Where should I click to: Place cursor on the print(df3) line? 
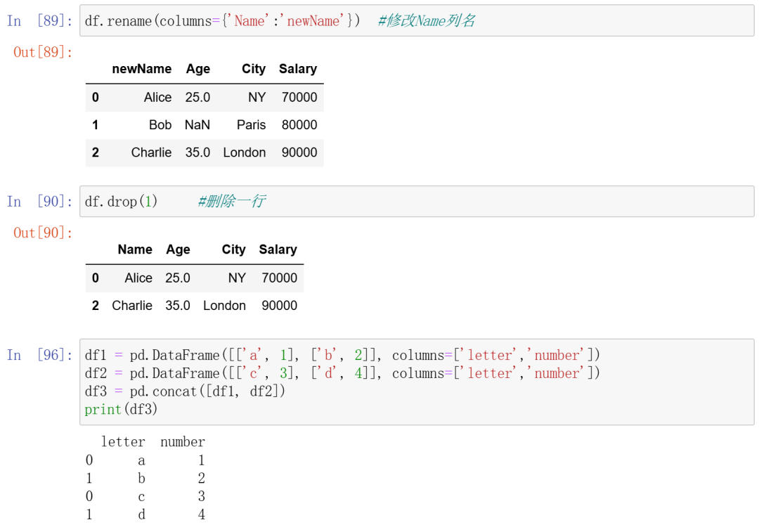122,409
